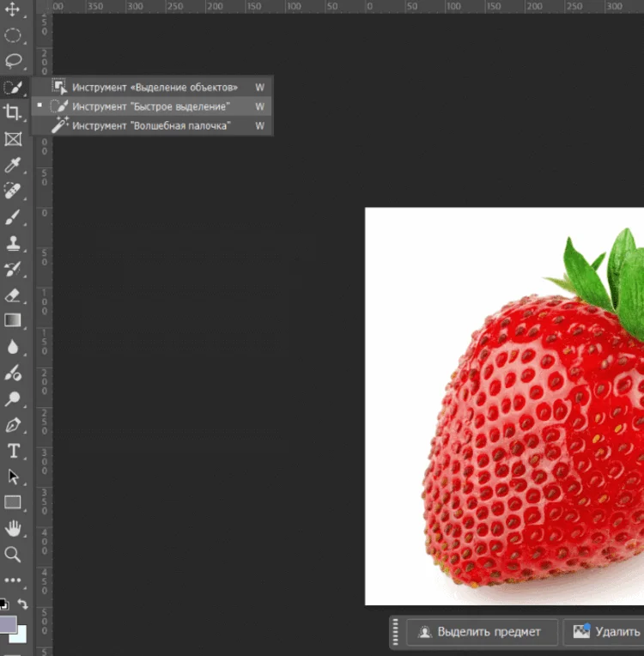Viewport: 644px width, 656px height.
Task: Select the Horizontal Type tool
Action: 13,451
